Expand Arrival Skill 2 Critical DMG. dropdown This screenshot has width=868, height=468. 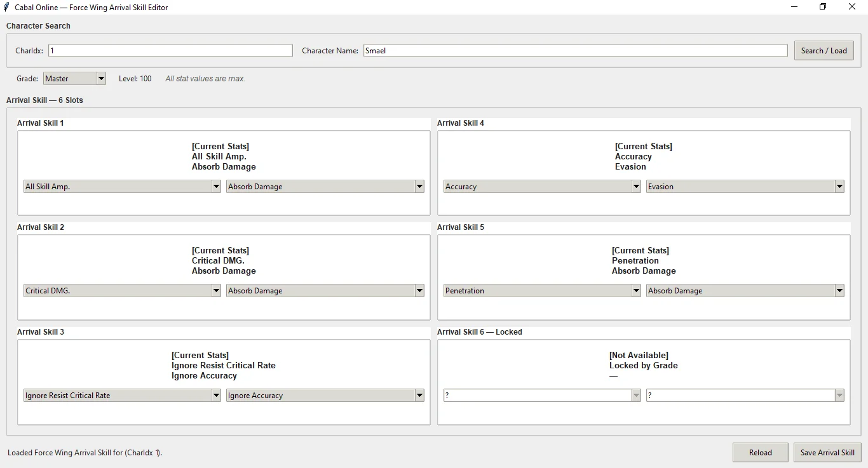pos(122,291)
